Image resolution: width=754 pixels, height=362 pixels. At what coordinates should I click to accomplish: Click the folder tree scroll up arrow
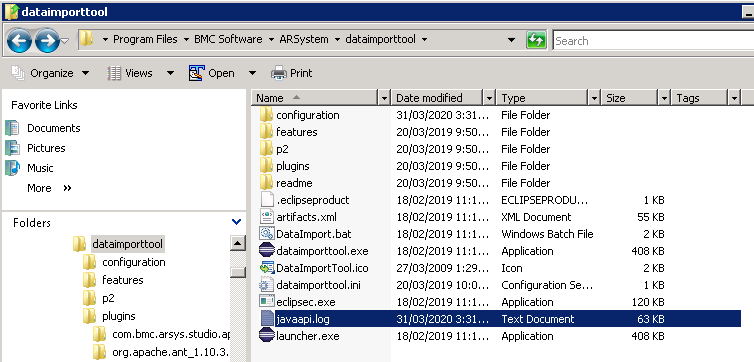[238, 243]
